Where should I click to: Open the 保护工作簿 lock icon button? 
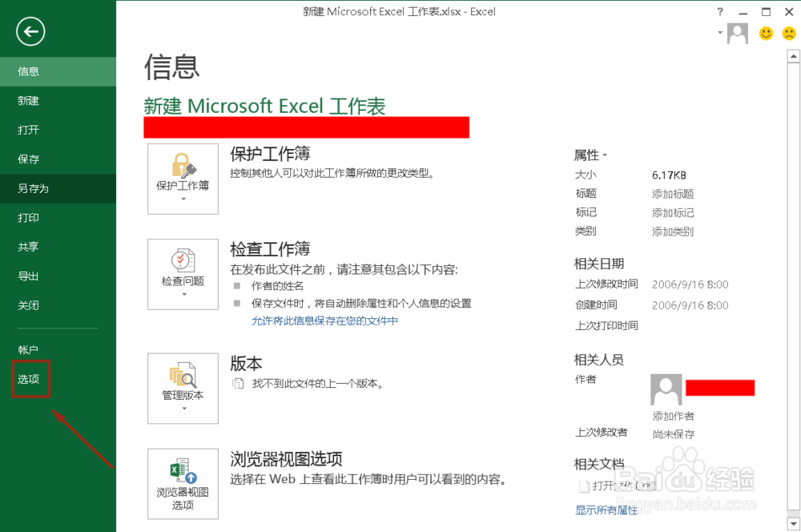point(183,179)
